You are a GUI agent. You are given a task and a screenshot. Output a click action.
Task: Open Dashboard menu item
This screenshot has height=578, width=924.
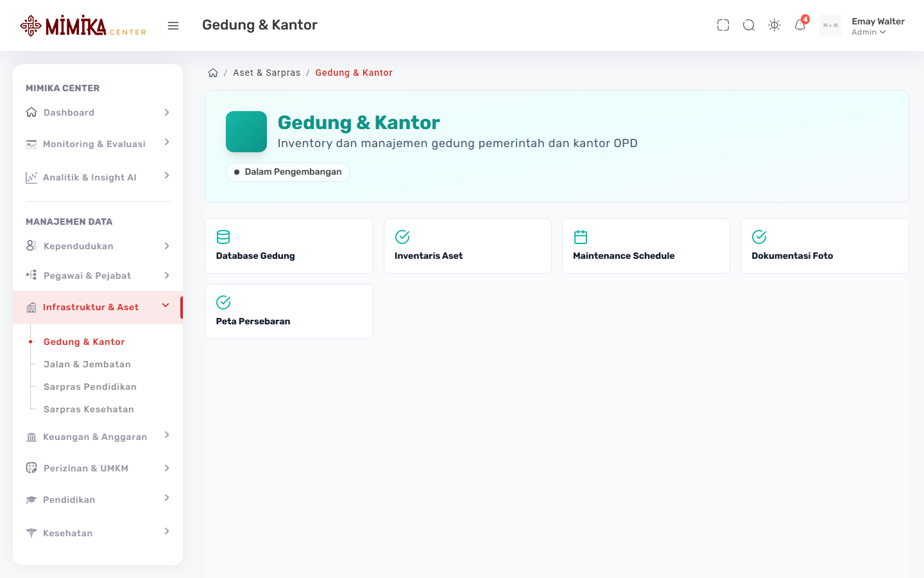tap(98, 112)
